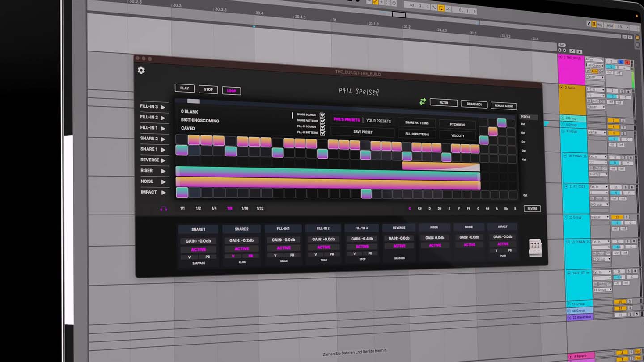The image size is (644, 362).
Task: Preview the FILL-IN 2 row sound
Action: click(163, 118)
